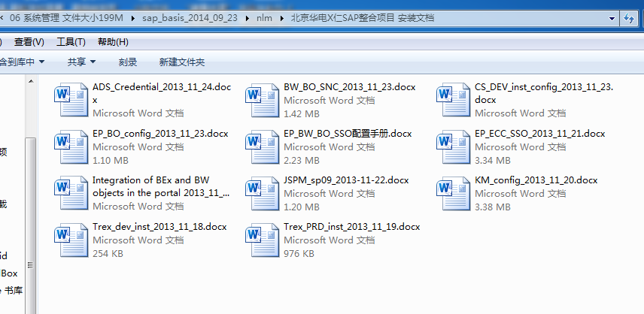The height and width of the screenshot is (314, 644).
Task: Click the Trex_dev_inst_2013_11_18 document icon
Action: (x=71, y=240)
